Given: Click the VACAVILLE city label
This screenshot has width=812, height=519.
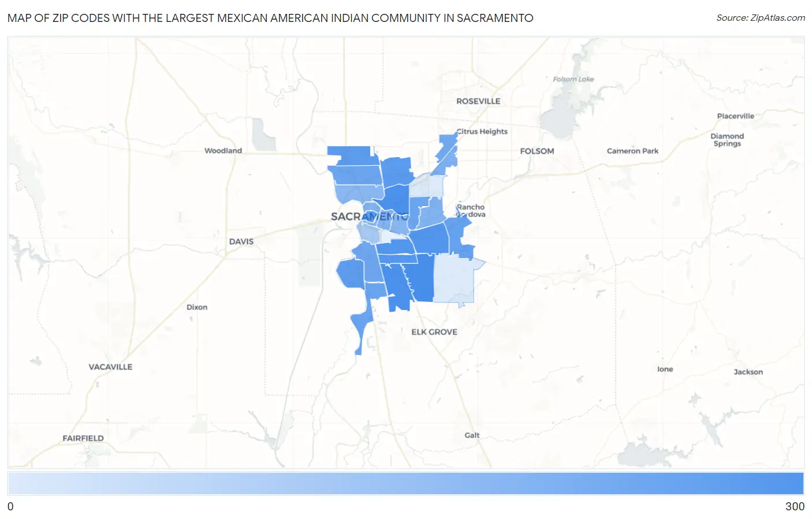Looking at the screenshot, I should coord(110,367).
